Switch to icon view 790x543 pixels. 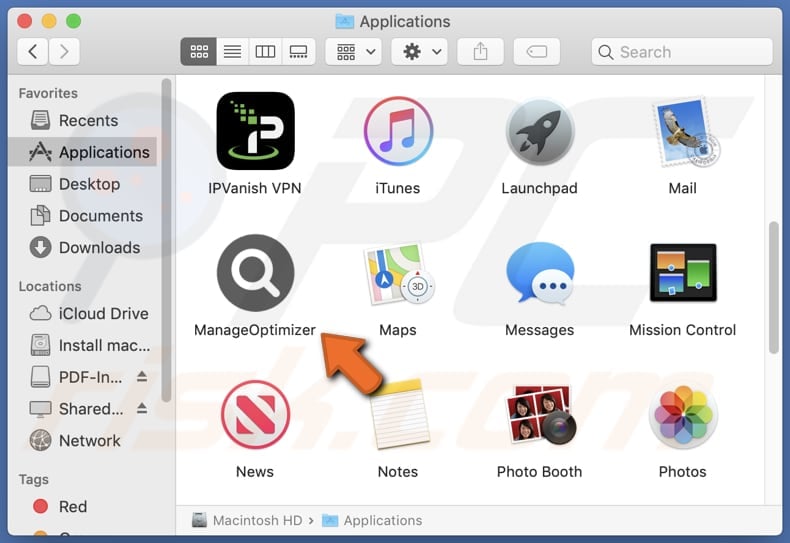(199, 51)
